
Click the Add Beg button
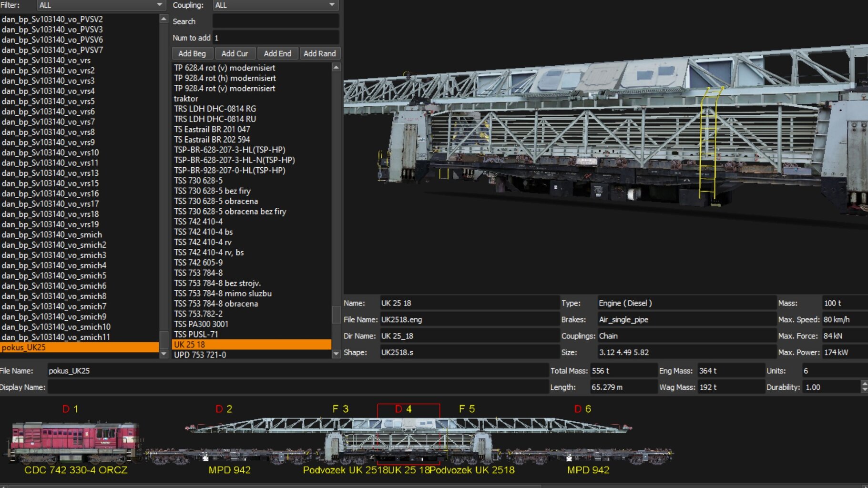click(192, 53)
